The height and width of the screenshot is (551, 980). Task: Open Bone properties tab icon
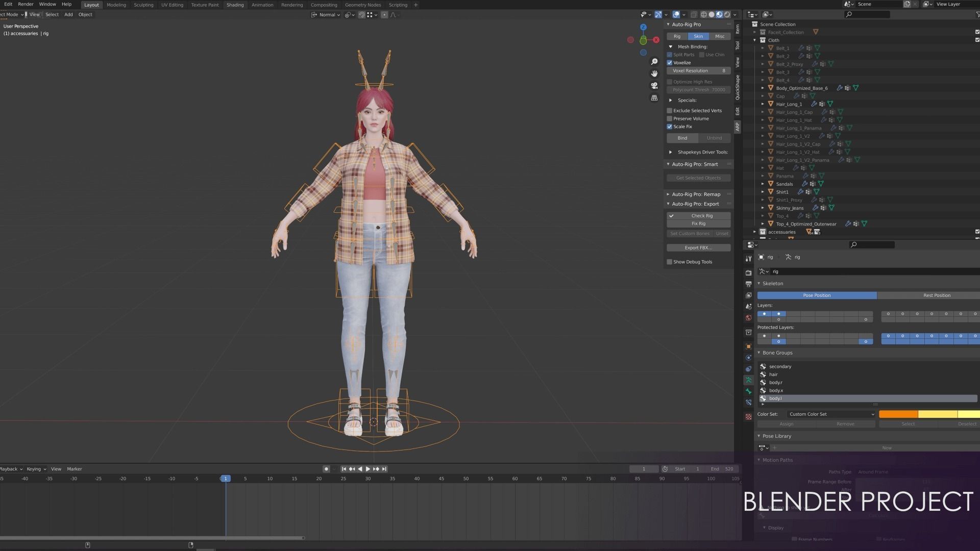click(x=748, y=391)
